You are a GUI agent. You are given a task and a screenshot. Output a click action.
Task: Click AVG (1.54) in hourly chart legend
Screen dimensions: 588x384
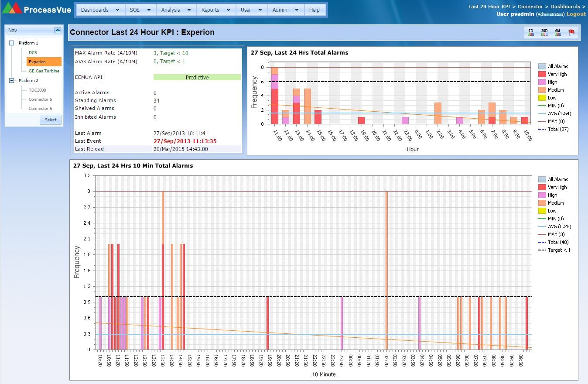(560, 113)
